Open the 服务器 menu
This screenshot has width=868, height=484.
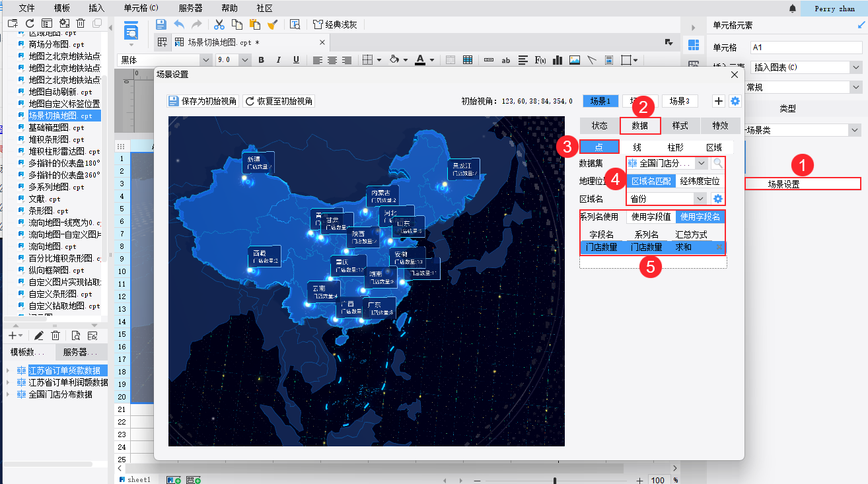(x=190, y=9)
